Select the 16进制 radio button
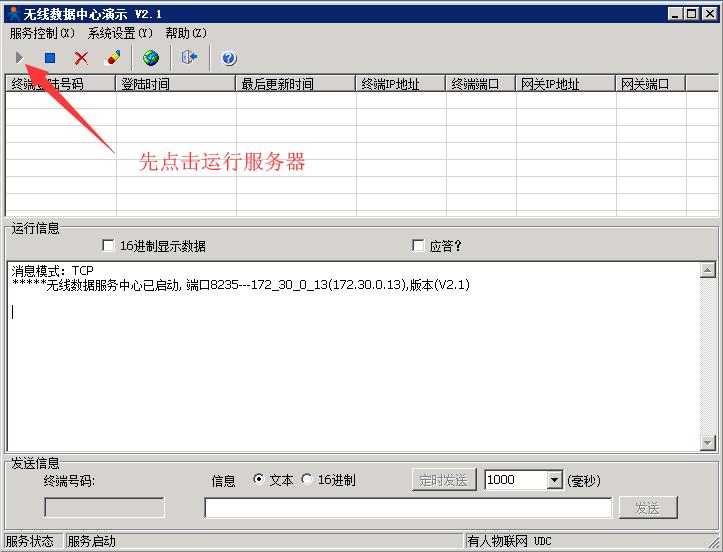723x552 pixels. 307,480
